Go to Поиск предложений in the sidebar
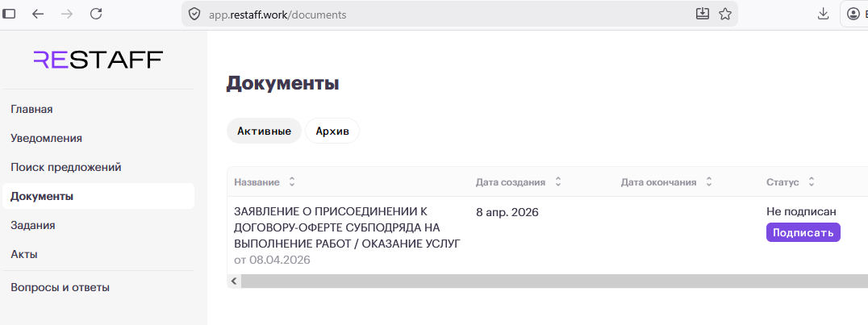Screen dimensions: 868x325 pyautogui.click(x=66, y=167)
